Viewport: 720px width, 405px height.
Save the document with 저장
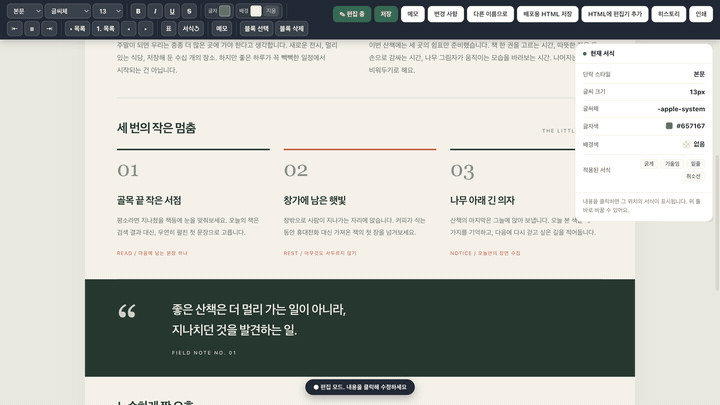(x=386, y=14)
